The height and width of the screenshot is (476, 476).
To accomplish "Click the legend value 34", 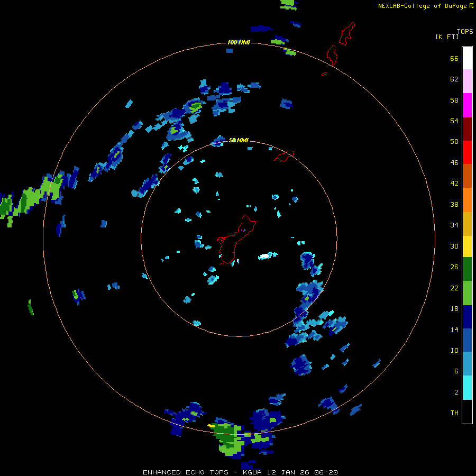I will [454, 225].
